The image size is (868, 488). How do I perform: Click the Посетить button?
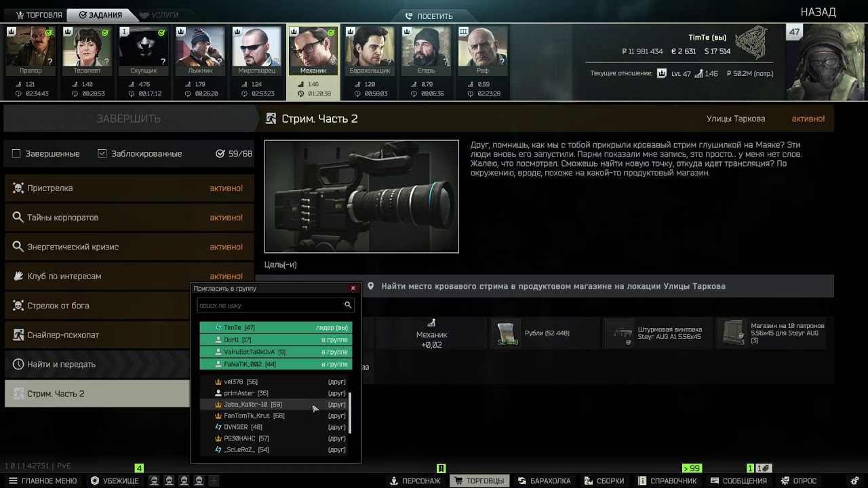[x=429, y=16]
